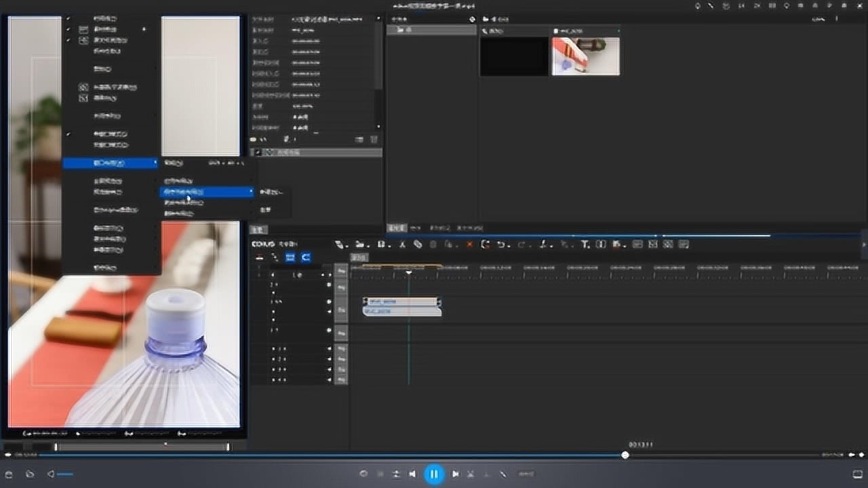Mute the 4 A audio track speaker

330,380
